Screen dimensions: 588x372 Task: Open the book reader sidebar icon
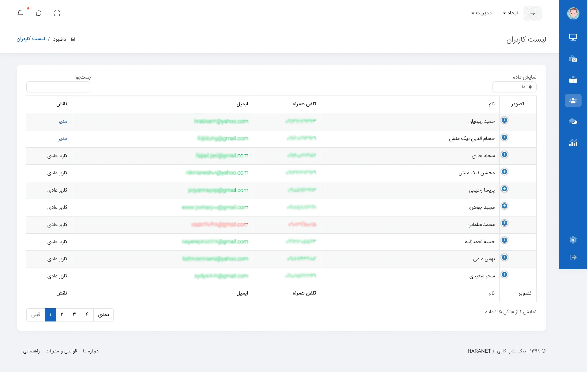tap(573, 80)
